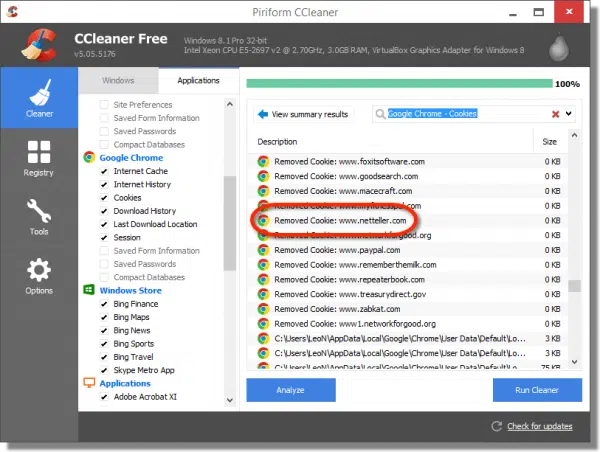
Task: Clear search filter with red X
Action: tap(556, 114)
